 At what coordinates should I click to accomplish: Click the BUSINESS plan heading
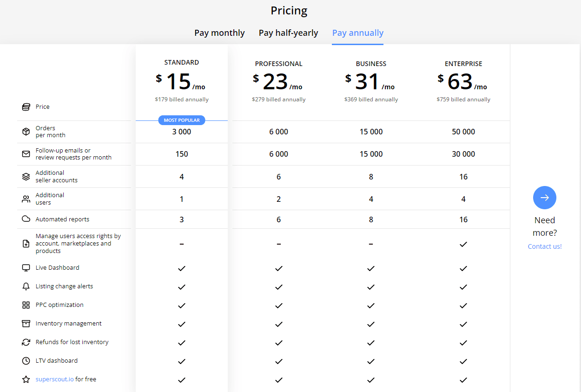point(371,64)
